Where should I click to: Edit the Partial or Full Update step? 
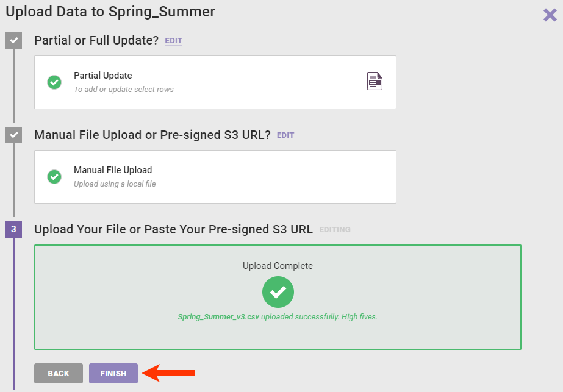(x=173, y=41)
